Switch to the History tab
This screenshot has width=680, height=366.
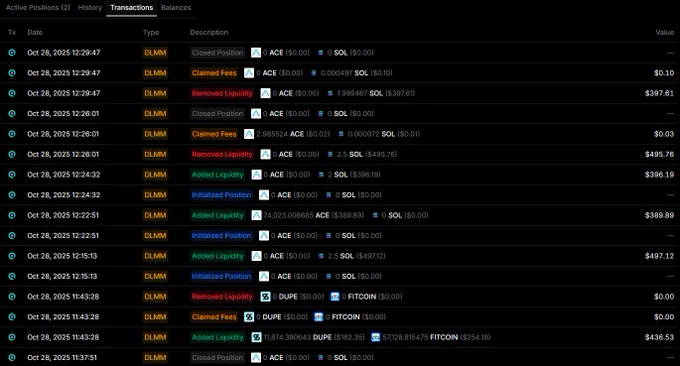[90, 7]
